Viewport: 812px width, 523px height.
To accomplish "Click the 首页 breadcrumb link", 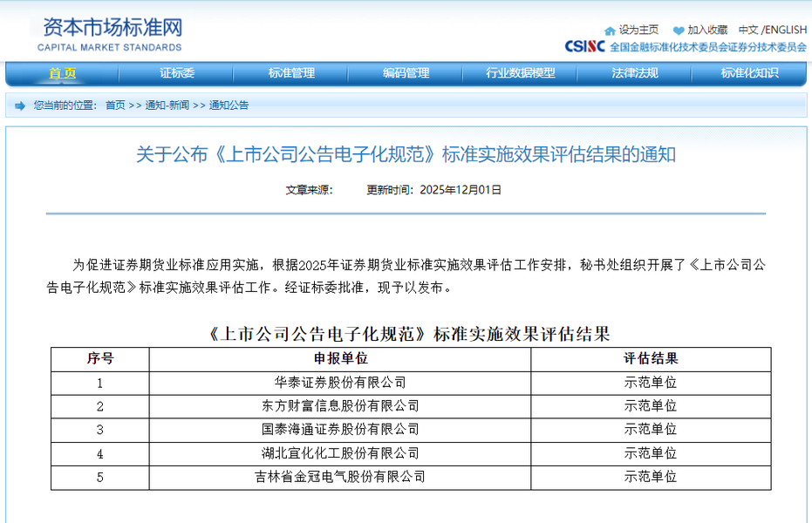I will pyautogui.click(x=115, y=105).
